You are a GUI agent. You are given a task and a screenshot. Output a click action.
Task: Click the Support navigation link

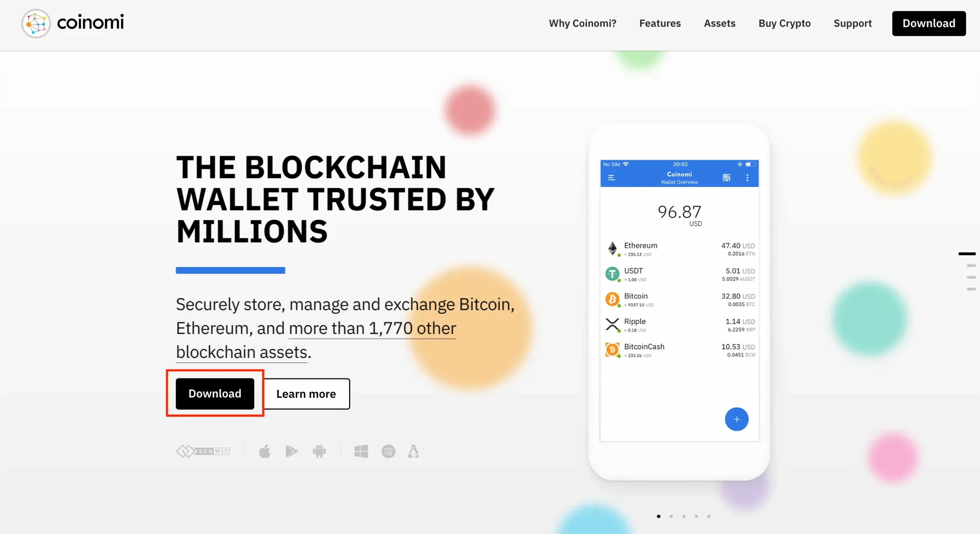tap(853, 23)
